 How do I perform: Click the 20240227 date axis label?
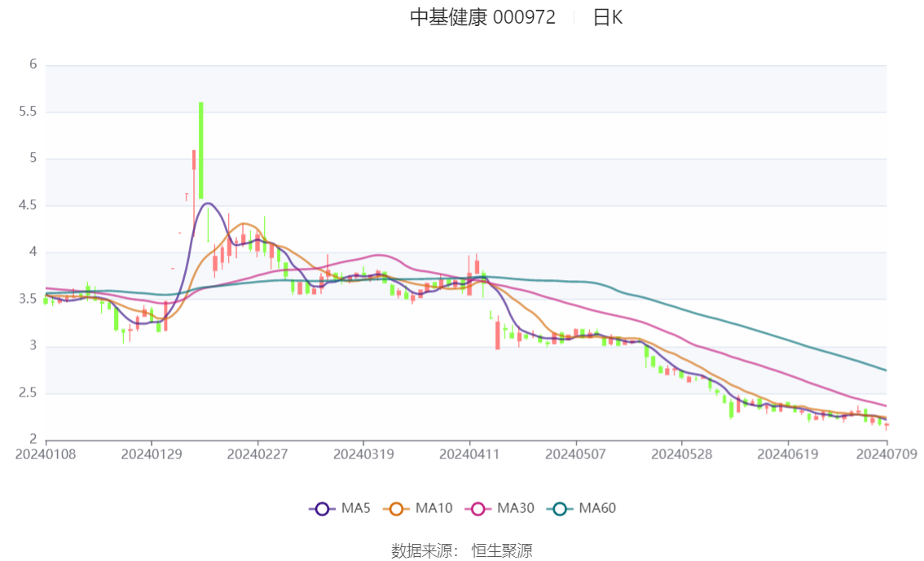point(257,454)
